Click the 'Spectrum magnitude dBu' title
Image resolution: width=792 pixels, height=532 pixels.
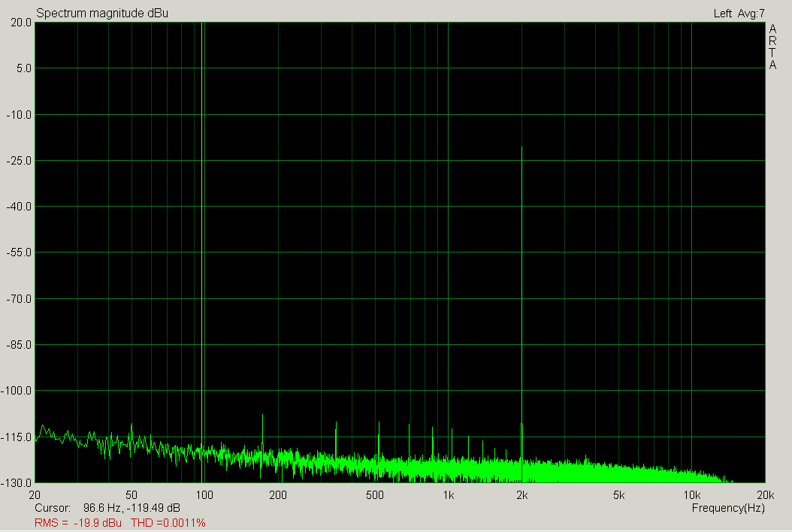(102, 13)
